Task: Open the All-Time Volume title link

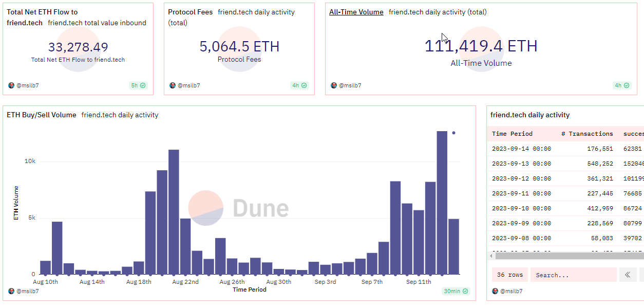Action: pyautogui.click(x=356, y=12)
